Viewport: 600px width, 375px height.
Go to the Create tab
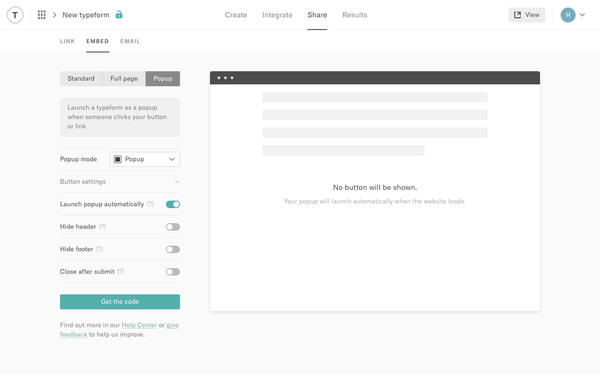236,15
